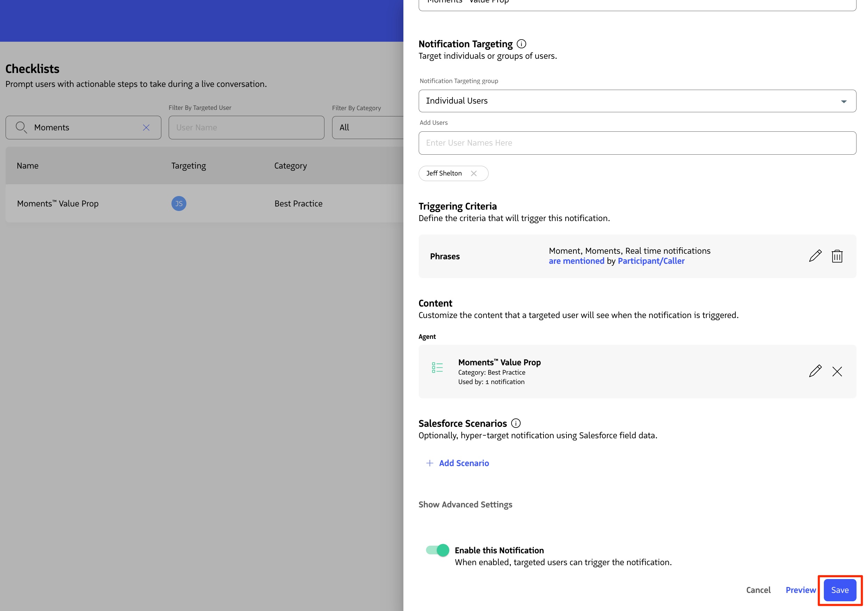This screenshot has width=868, height=611.
Task: Open Notification Targeting group dropdown
Action: (x=637, y=101)
